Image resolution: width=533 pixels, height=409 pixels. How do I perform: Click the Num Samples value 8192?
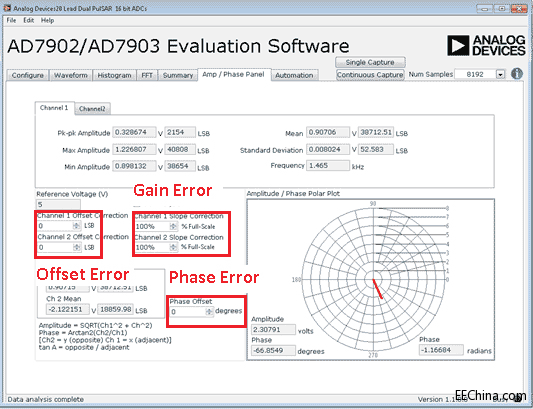point(475,74)
